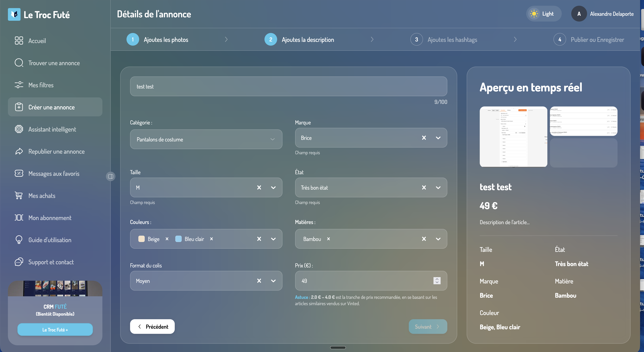Click the Le Troc Futé + button
Image resolution: width=644 pixels, height=352 pixels.
55,329
